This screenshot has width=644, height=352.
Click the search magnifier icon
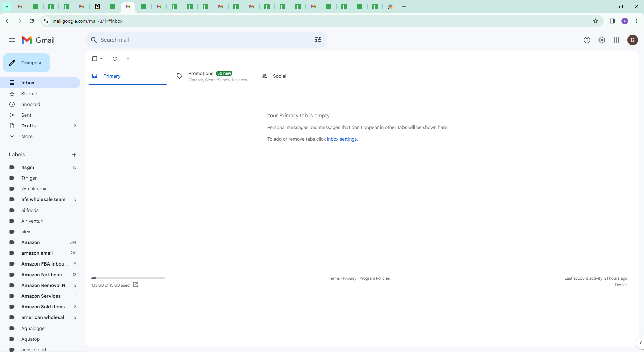pyautogui.click(x=94, y=40)
